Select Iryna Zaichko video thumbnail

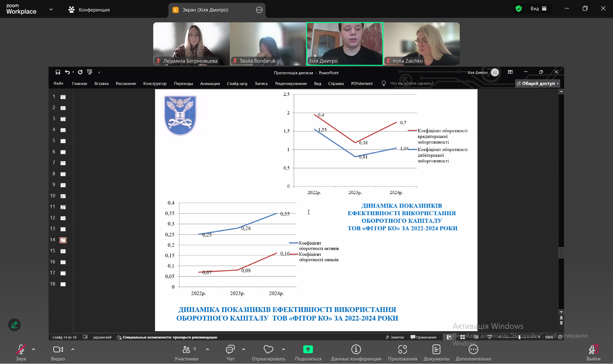pyautogui.click(x=421, y=44)
